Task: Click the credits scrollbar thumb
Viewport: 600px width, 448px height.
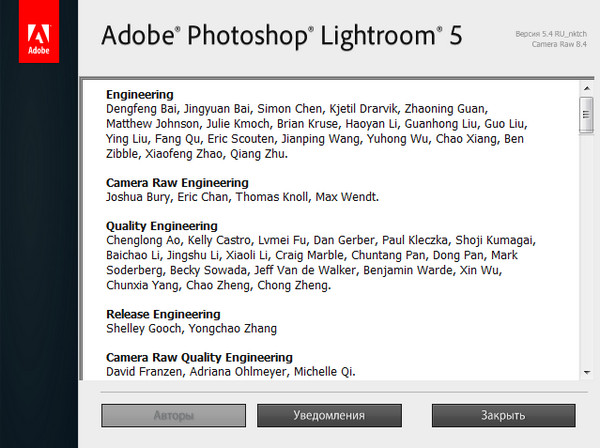Action: [x=586, y=114]
